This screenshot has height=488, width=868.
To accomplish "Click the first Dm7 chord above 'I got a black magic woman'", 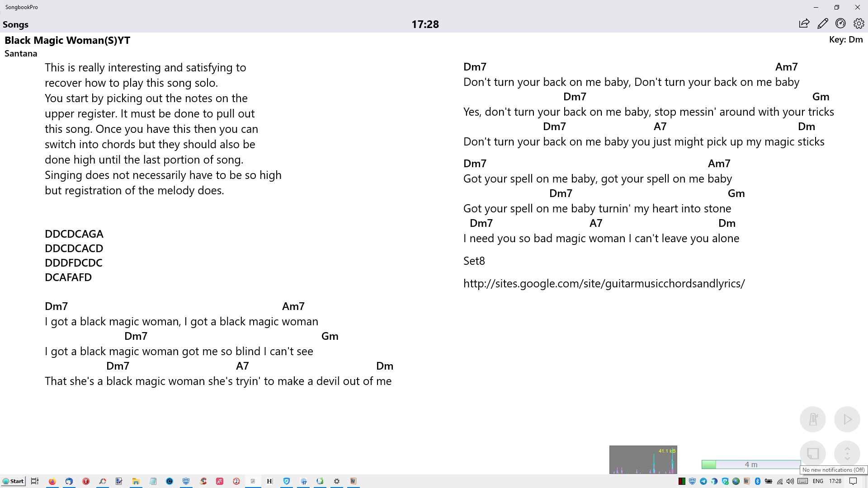I will 56,306.
